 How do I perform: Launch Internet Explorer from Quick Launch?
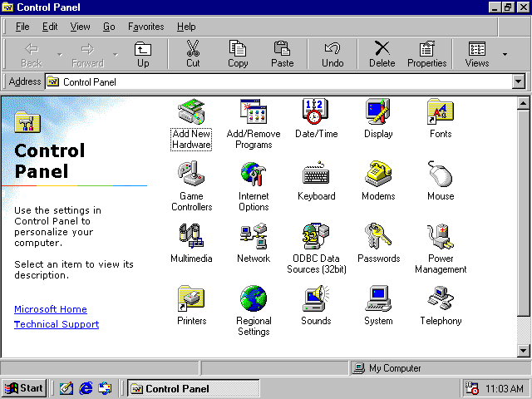(86, 388)
